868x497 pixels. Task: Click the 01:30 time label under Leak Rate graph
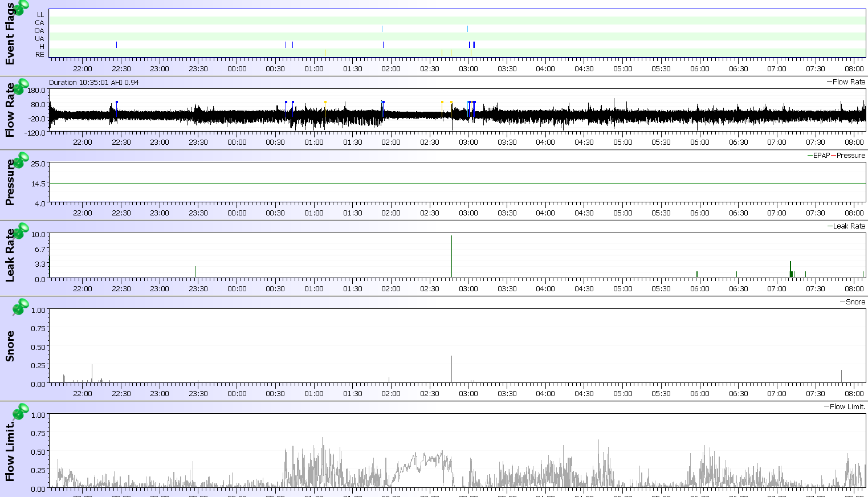tap(353, 289)
